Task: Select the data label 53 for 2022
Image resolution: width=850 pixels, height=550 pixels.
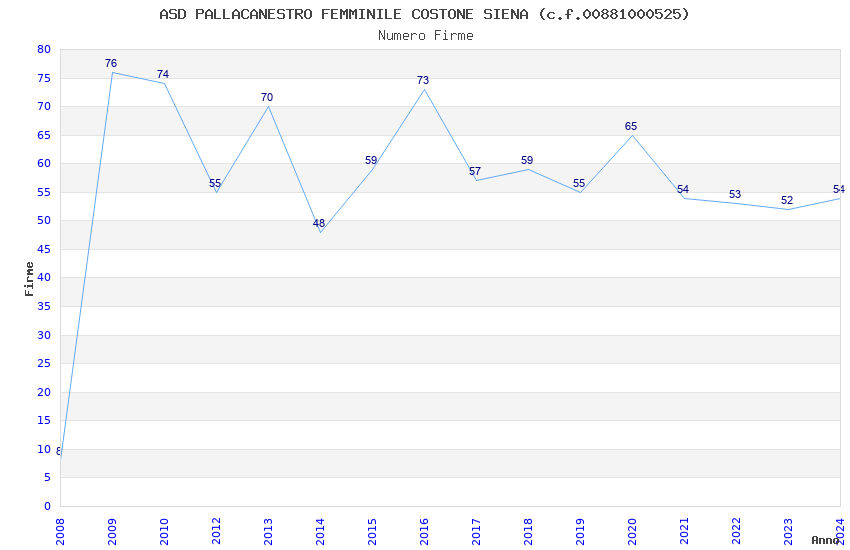Action: coord(735,195)
